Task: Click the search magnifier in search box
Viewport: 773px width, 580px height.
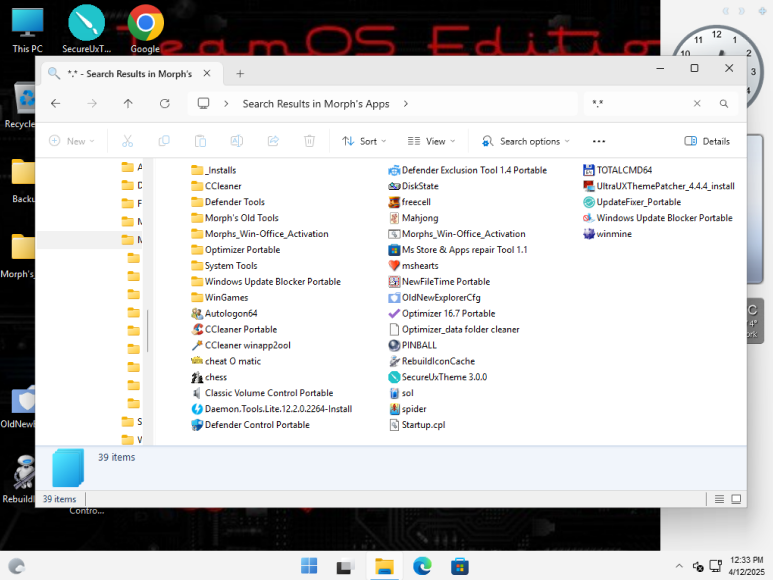Action: (724, 103)
